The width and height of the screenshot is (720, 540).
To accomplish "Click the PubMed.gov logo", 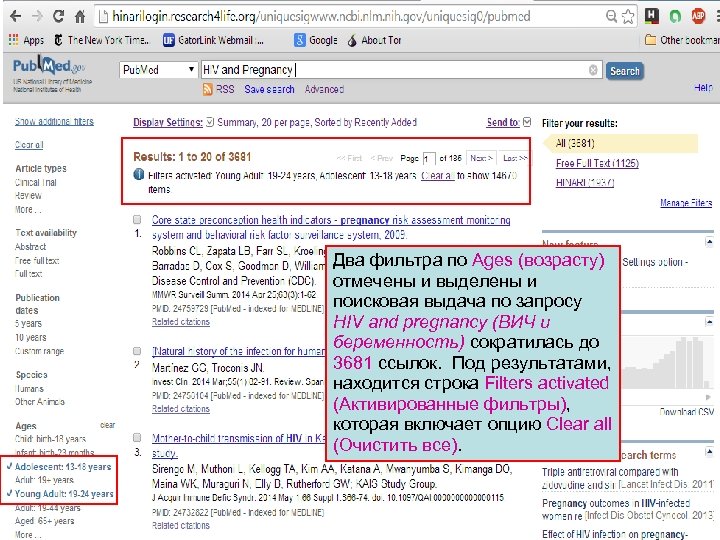I will (x=49, y=67).
